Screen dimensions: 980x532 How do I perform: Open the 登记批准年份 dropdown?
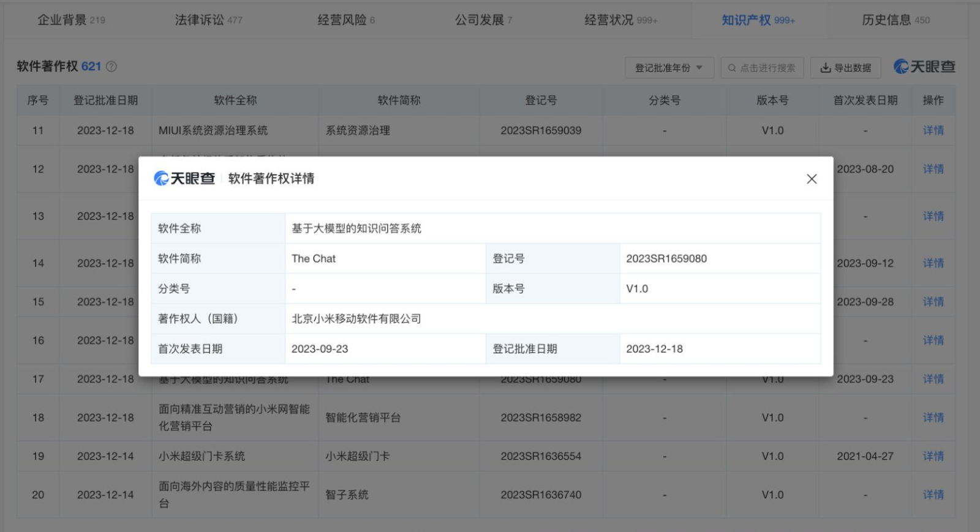tap(669, 68)
